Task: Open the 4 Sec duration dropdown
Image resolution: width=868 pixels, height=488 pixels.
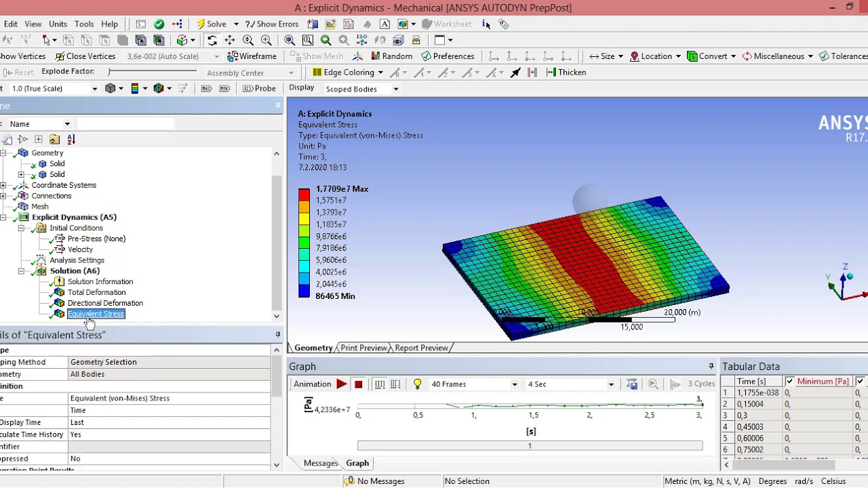Action: tap(611, 384)
